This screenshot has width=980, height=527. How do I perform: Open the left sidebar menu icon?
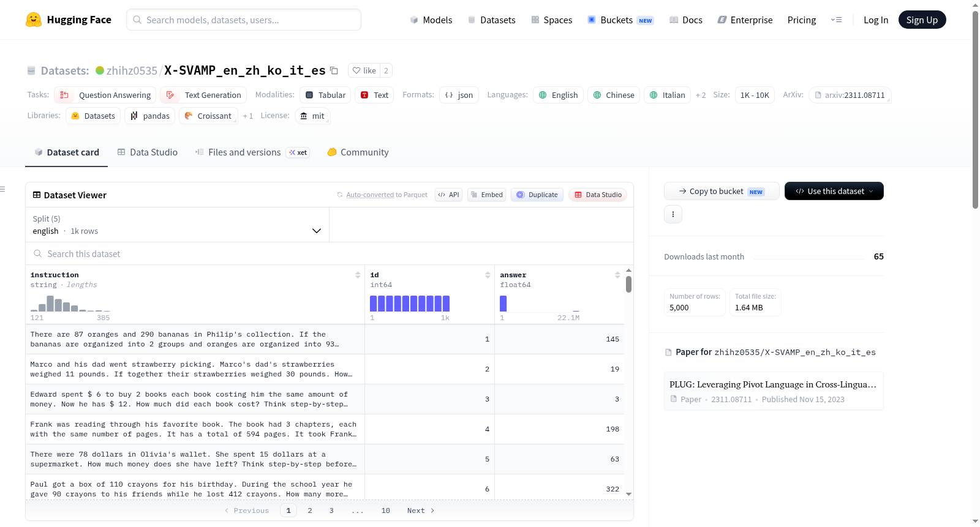click(3, 189)
